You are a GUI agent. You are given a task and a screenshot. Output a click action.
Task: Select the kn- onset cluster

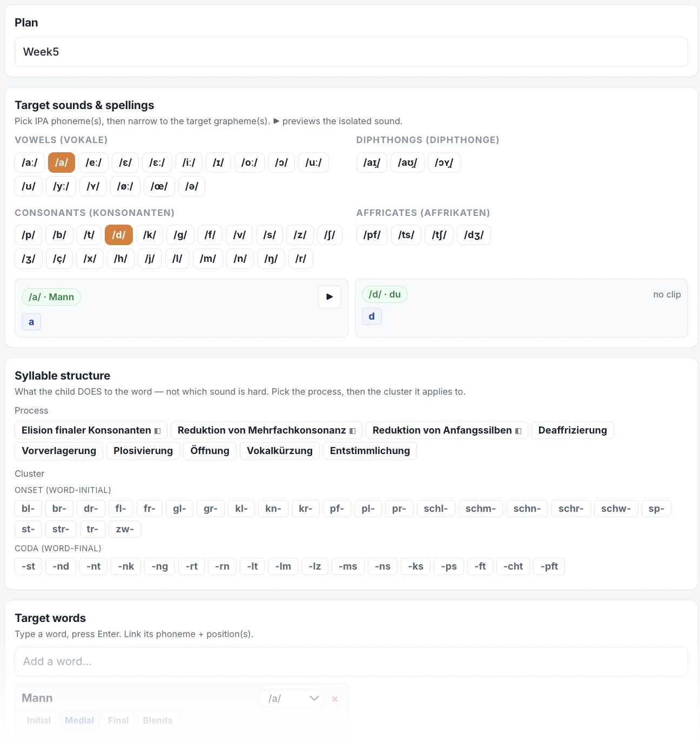tap(273, 509)
